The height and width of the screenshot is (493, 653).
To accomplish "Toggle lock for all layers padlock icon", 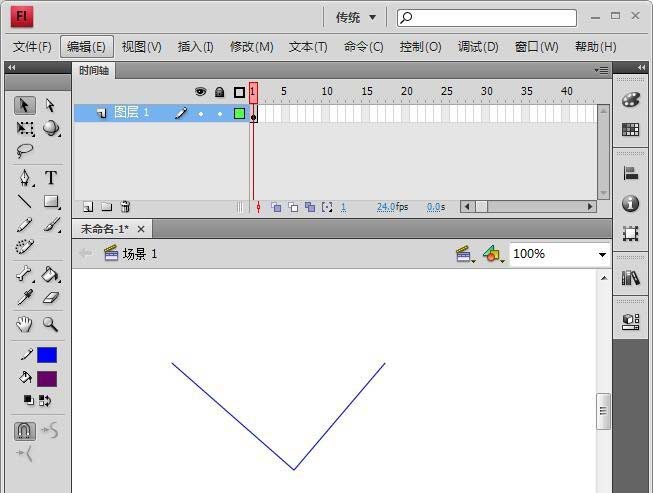I will pyautogui.click(x=219, y=92).
